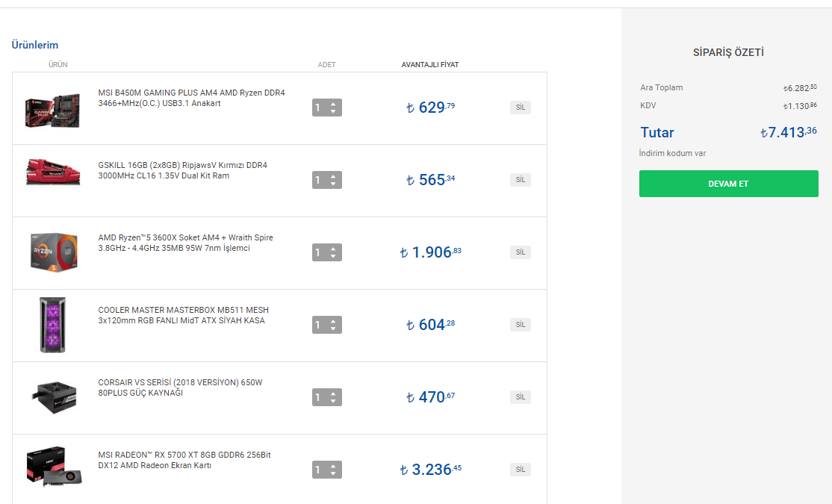Open GSKILL 16GB RipjawsV product title
The height and width of the screenshot is (504, 832).
pyautogui.click(x=182, y=170)
